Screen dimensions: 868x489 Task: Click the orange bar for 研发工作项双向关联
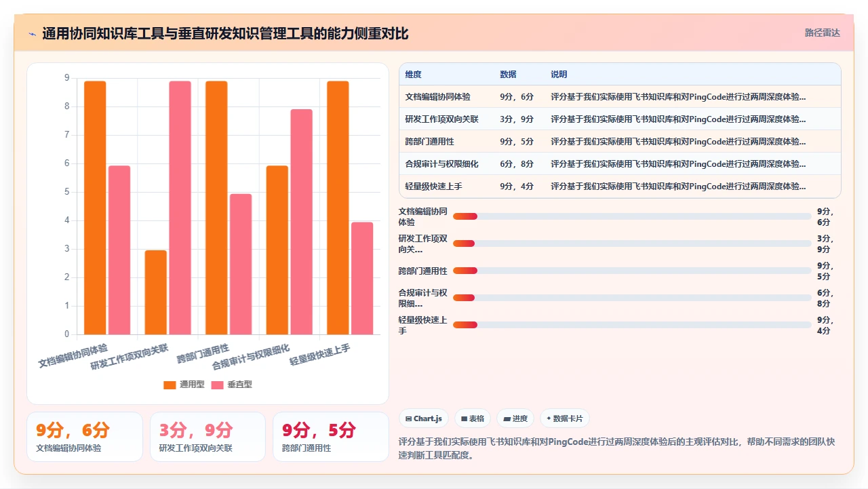(155, 292)
